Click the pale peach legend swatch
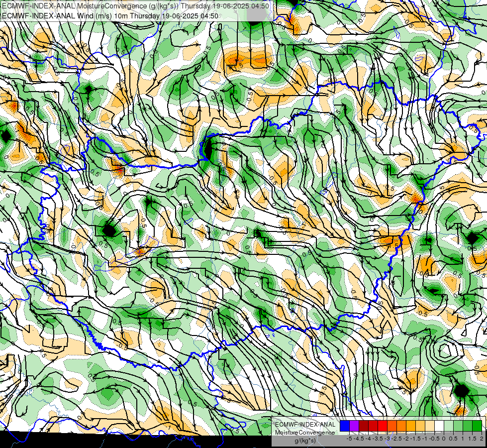Viewport: 487px width, 448px height. pos(430,426)
